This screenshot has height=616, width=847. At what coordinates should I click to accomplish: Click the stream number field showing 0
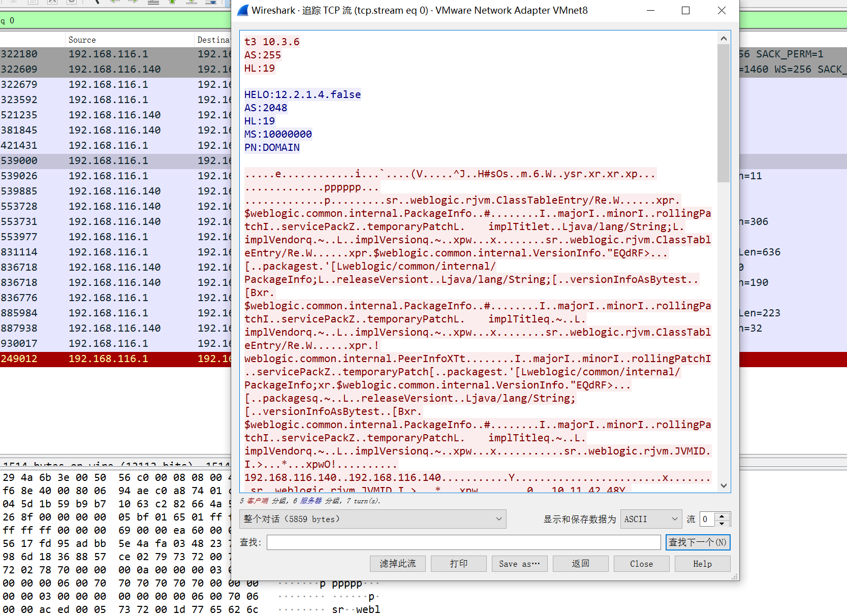coord(707,519)
